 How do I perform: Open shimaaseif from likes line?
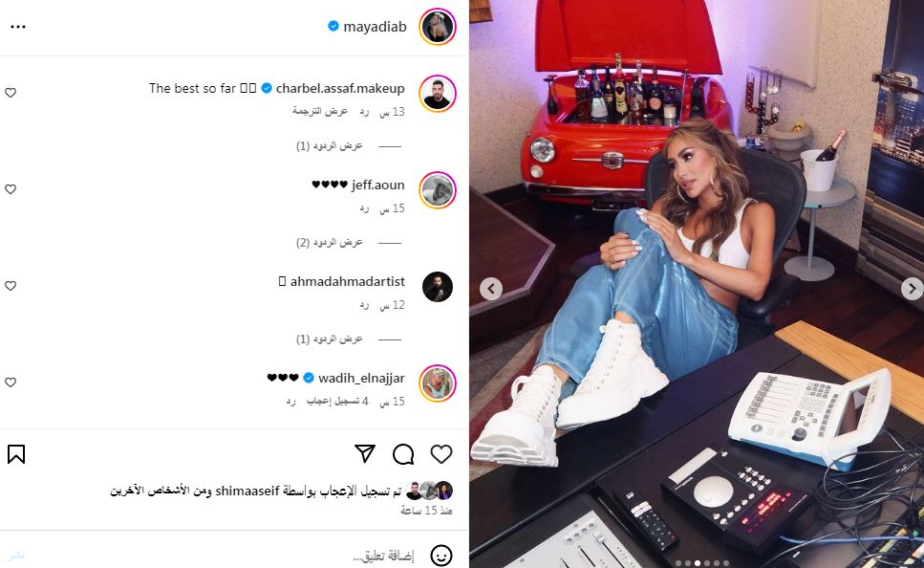247,491
